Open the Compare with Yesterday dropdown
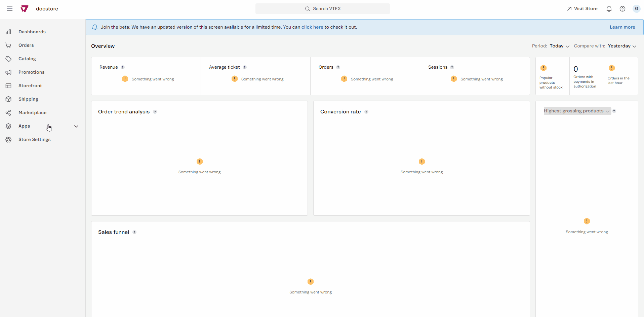Image resolution: width=644 pixels, height=317 pixels. click(622, 46)
